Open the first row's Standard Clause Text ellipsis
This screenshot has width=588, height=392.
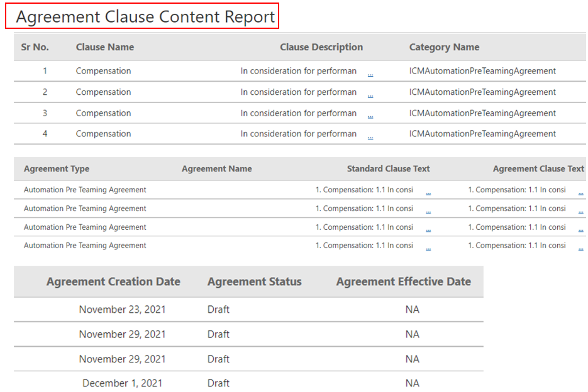pyautogui.click(x=428, y=192)
